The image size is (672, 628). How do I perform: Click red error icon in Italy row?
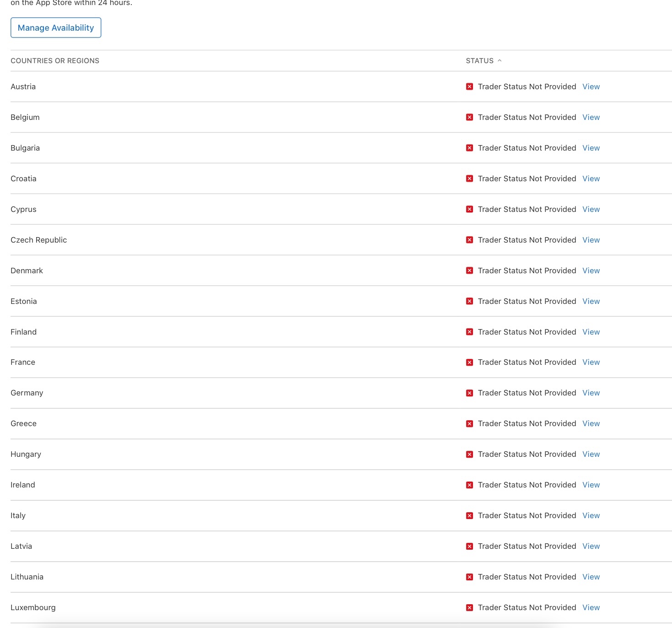[x=469, y=516]
